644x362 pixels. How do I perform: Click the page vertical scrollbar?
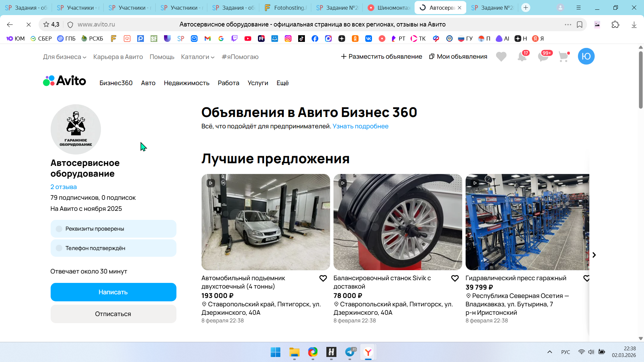[641, 80]
